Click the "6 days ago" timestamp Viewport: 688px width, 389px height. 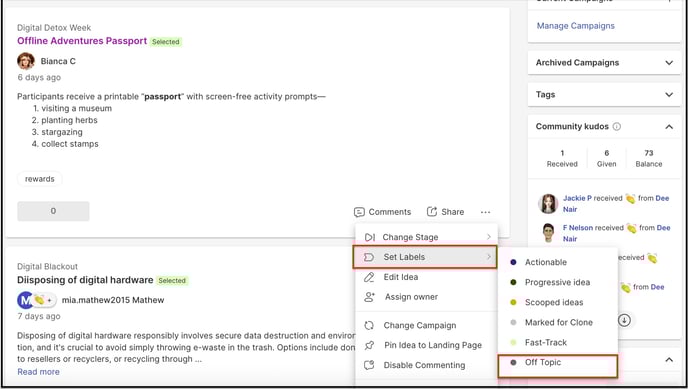pyautogui.click(x=39, y=78)
